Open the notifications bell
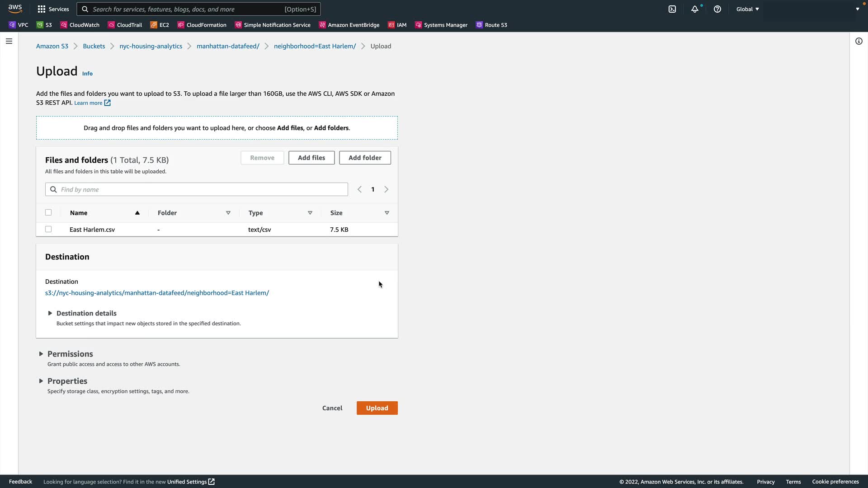 [695, 9]
